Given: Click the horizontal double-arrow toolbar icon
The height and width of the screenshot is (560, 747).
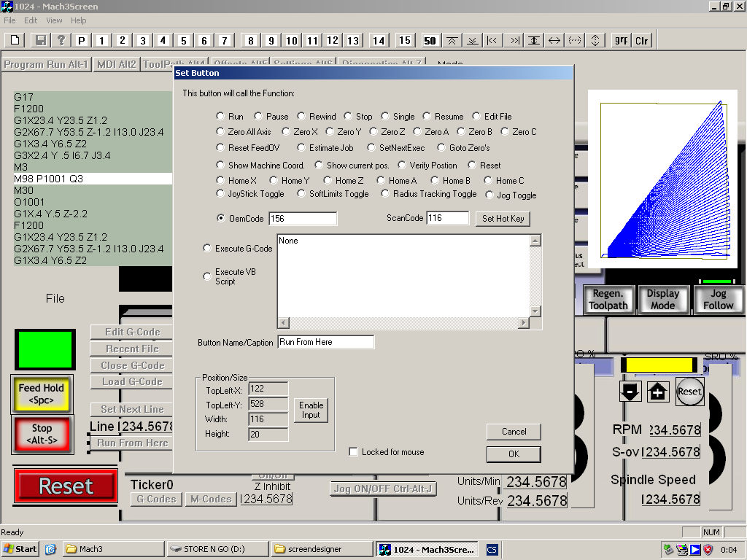Looking at the screenshot, I should tap(554, 40).
